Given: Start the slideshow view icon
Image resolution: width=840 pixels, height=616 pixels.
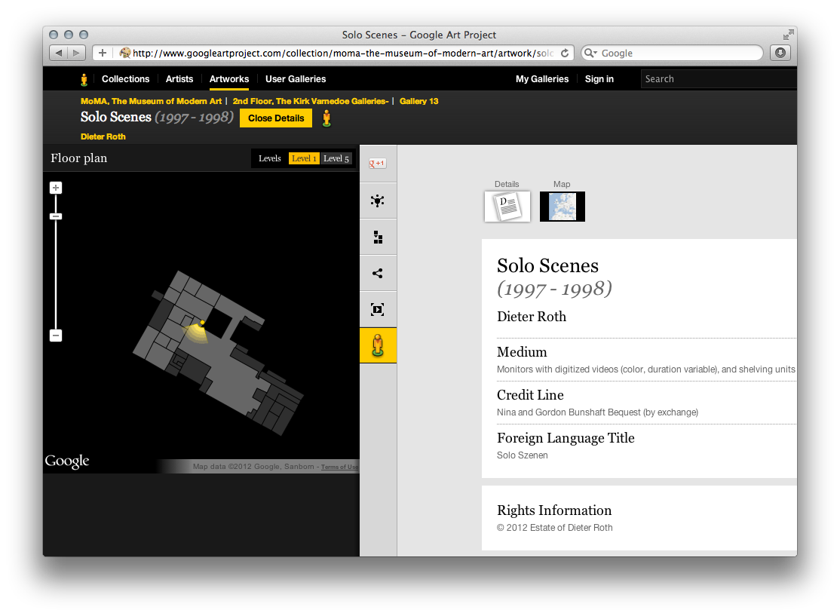Looking at the screenshot, I should click(x=378, y=308).
